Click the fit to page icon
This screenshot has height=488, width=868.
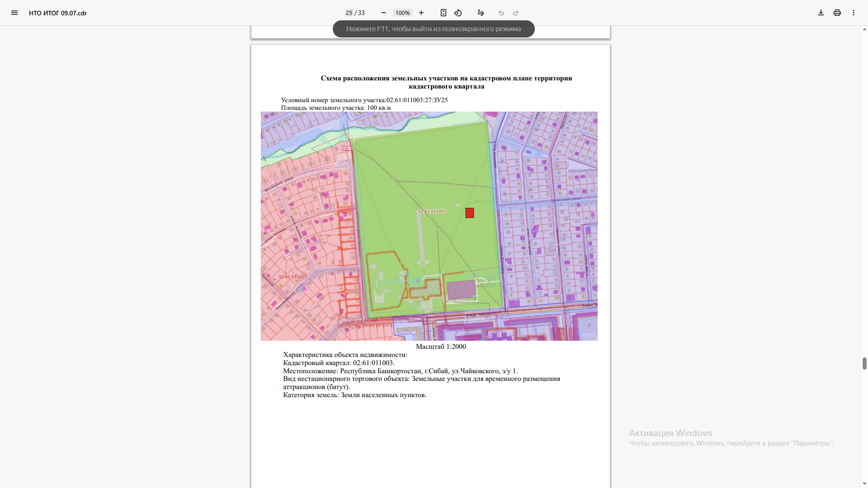pyautogui.click(x=443, y=13)
